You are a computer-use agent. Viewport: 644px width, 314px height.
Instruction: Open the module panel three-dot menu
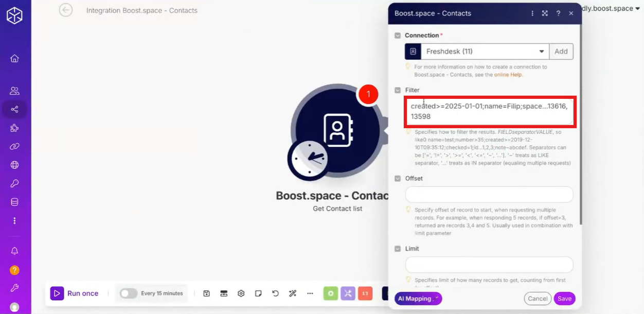[532, 13]
